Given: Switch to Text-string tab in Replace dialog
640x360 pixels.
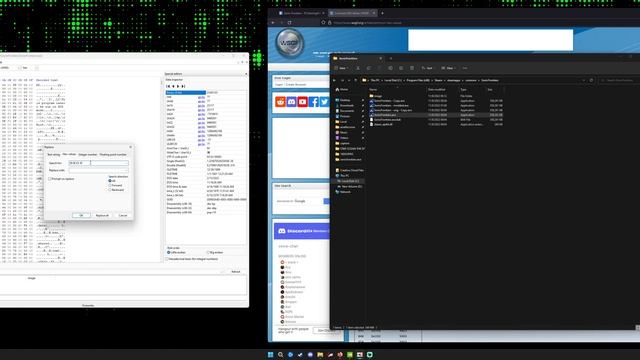Looking at the screenshot, I should coord(53,154).
